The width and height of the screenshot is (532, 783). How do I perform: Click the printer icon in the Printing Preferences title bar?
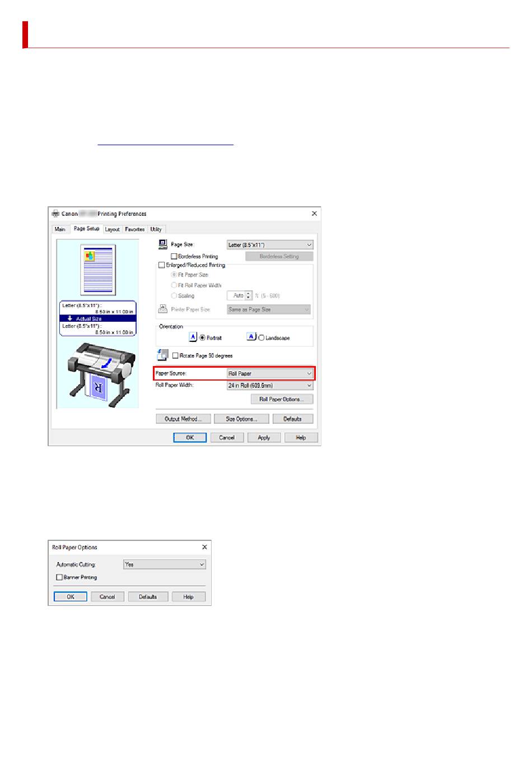click(55, 214)
